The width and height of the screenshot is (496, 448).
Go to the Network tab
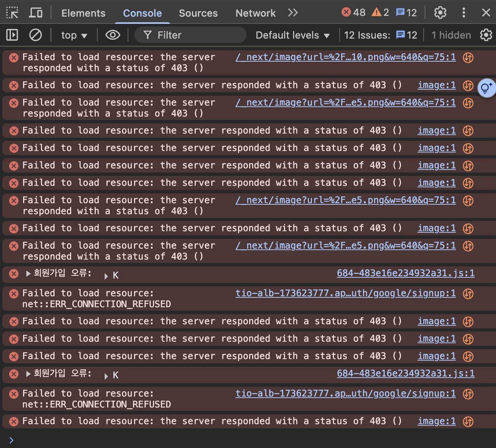(x=256, y=13)
